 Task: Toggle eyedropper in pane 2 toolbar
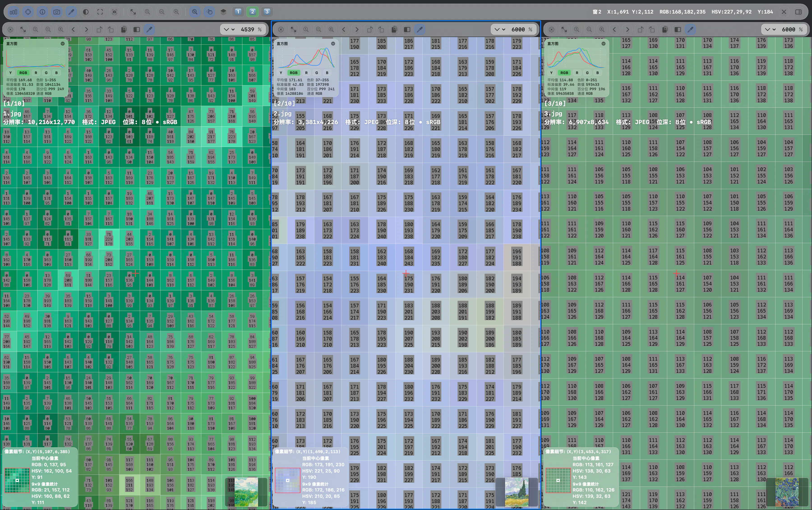point(420,29)
